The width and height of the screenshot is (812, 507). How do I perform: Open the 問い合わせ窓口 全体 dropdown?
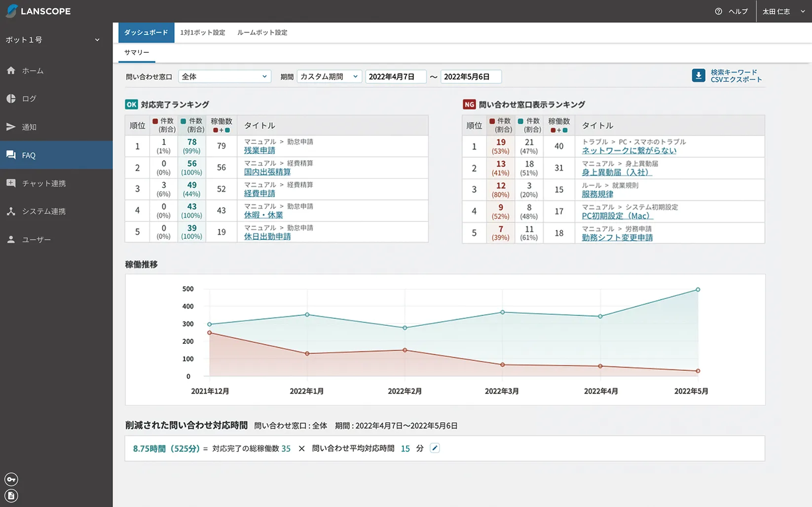click(x=224, y=76)
